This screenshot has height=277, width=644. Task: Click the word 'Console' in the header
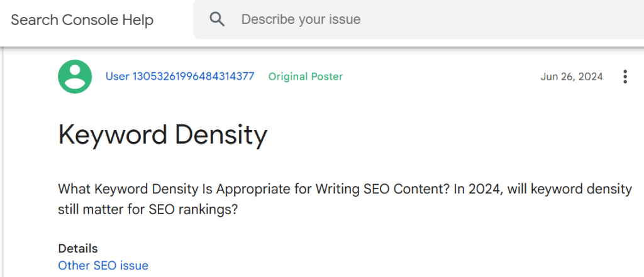[x=91, y=20]
